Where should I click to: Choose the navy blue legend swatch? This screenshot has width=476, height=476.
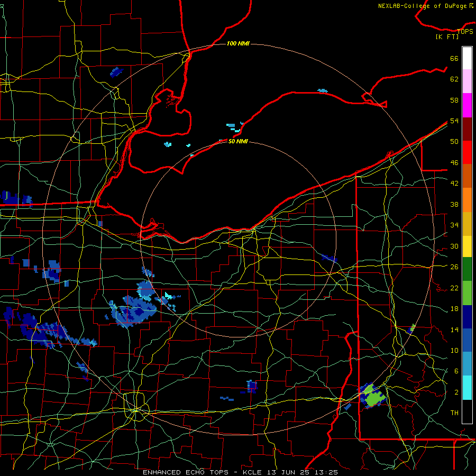pos(467,317)
